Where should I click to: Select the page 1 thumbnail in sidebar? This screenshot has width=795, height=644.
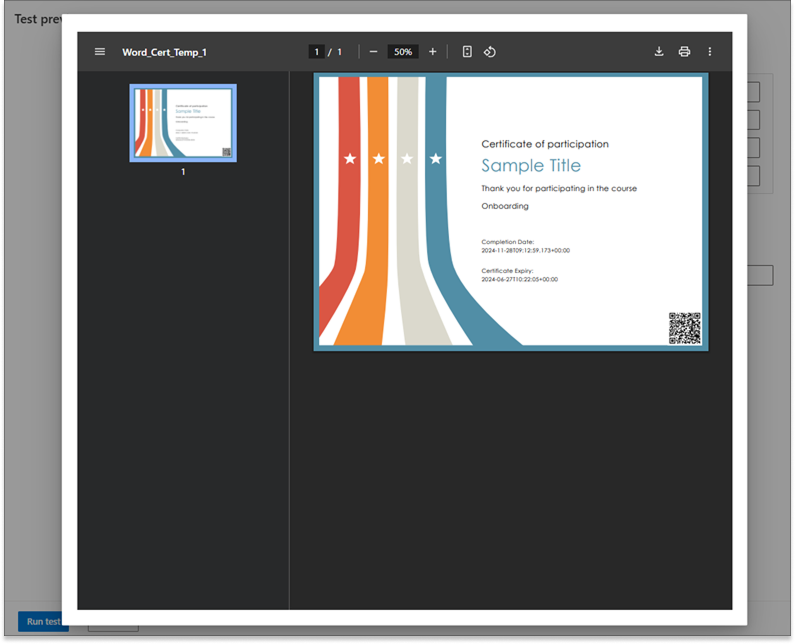click(183, 123)
